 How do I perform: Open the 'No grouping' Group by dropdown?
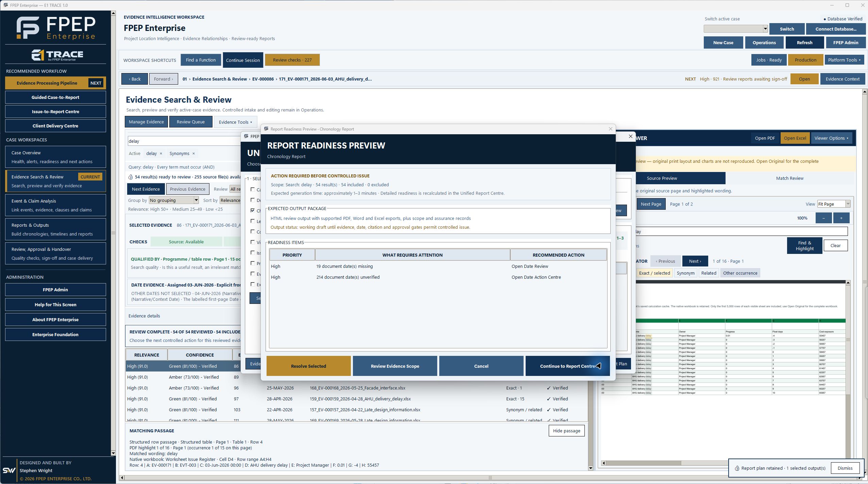click(174, 200)
